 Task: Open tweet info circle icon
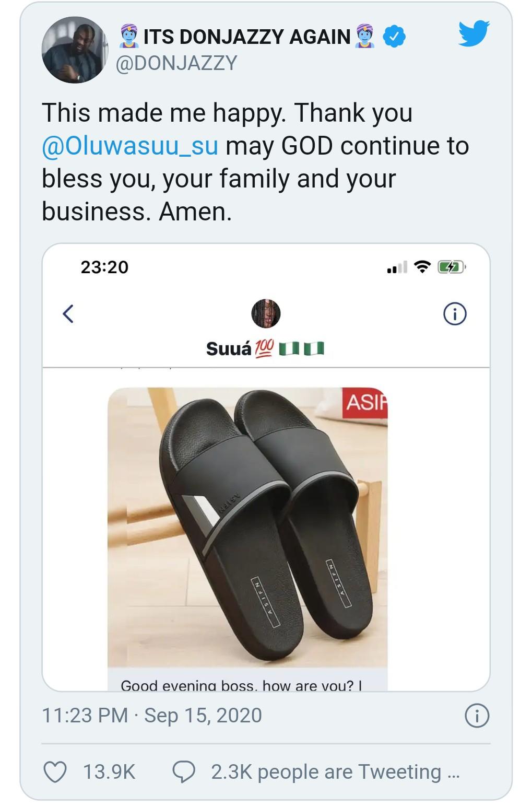pos(477,716)
